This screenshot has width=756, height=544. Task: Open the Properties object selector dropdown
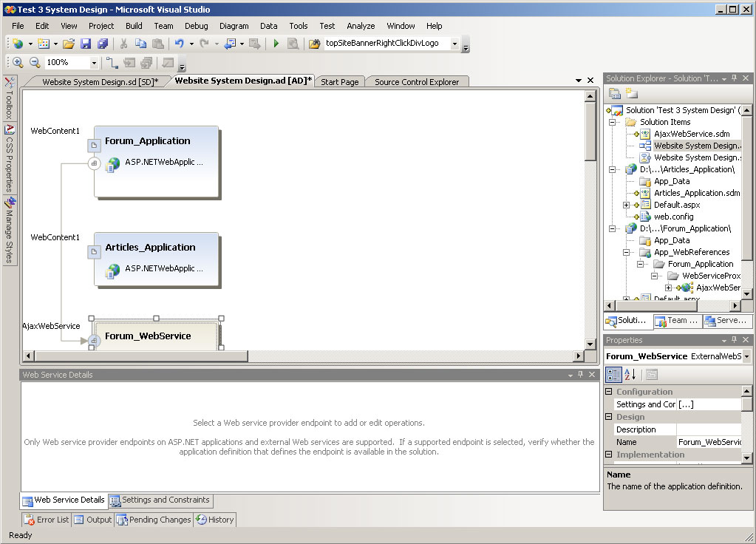click(x=746, y=356)
